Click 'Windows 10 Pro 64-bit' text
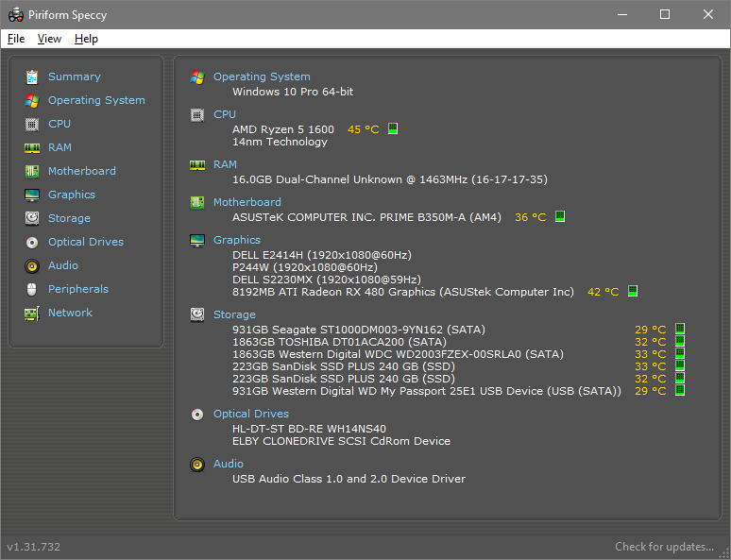 point(293,92)
